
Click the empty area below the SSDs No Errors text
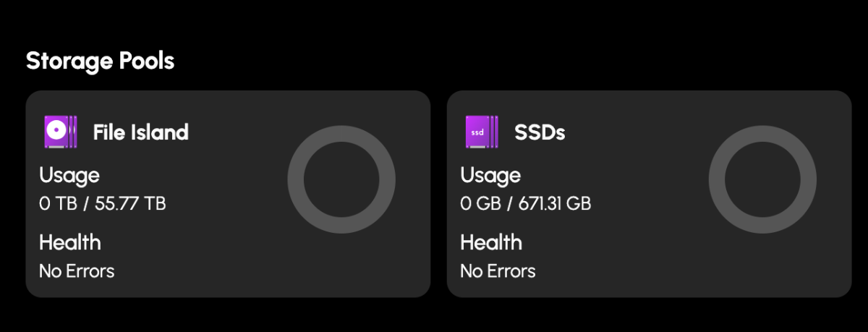tap(498, 289)
